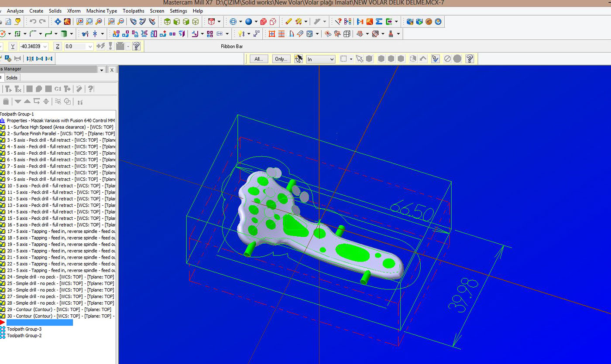Viewport: 611px width, 364px height.
Task: Open the Toolpaths menu
Action: 133,11
